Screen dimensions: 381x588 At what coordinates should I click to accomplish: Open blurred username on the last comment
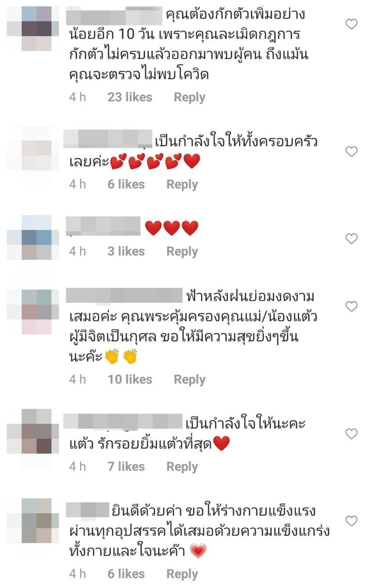pyautogui.click(x=88, y=510)
